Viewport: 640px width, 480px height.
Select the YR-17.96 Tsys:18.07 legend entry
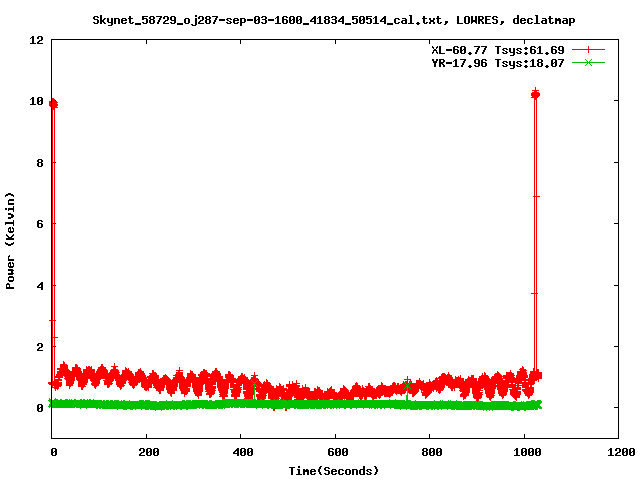tap(498, 63)
